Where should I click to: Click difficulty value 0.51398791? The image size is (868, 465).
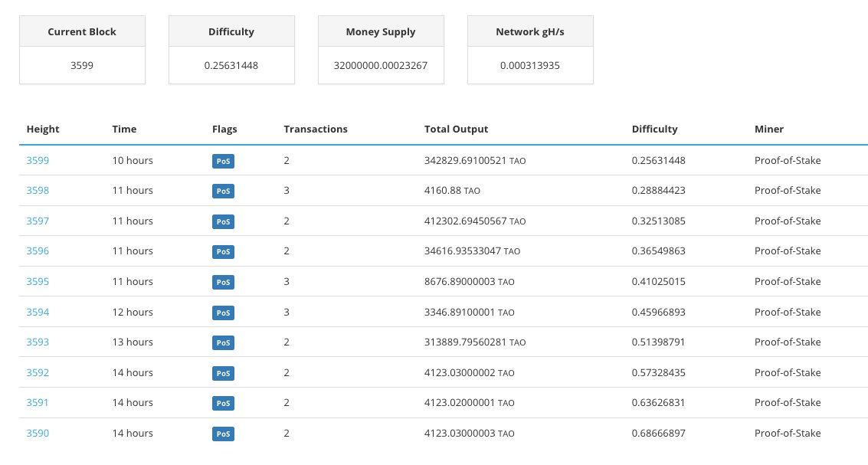pos(658,342)
